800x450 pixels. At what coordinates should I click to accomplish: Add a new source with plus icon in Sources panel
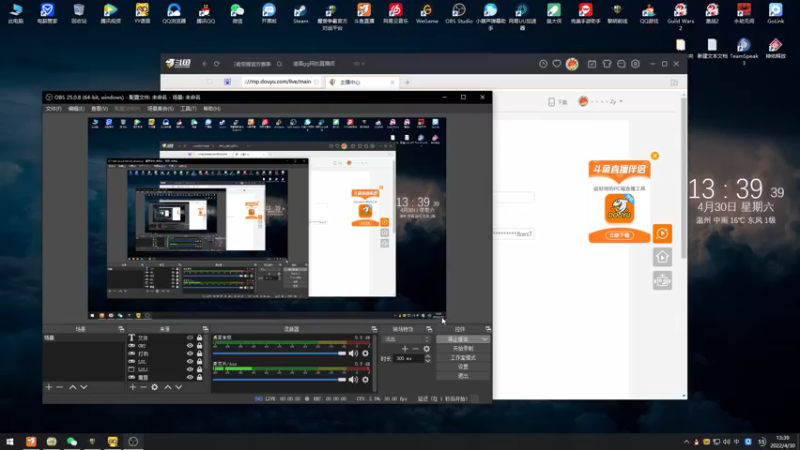[133, 387]
